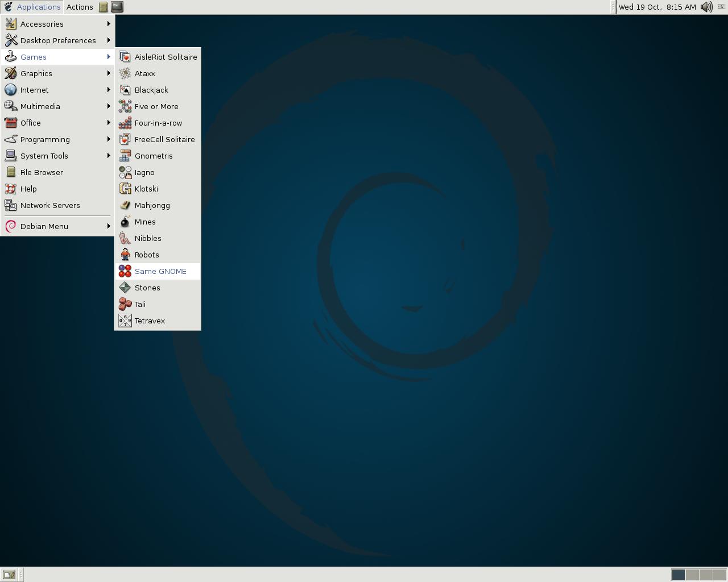This screenshot has width=728, height=582.
Task: Expand the Programming submenu
Action: (x=57, y=139)
